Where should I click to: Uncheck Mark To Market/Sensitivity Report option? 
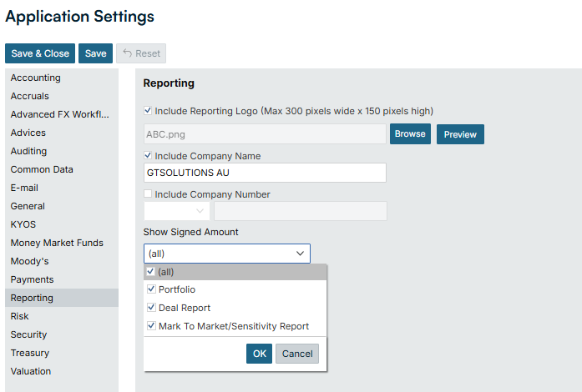point(151,325)
